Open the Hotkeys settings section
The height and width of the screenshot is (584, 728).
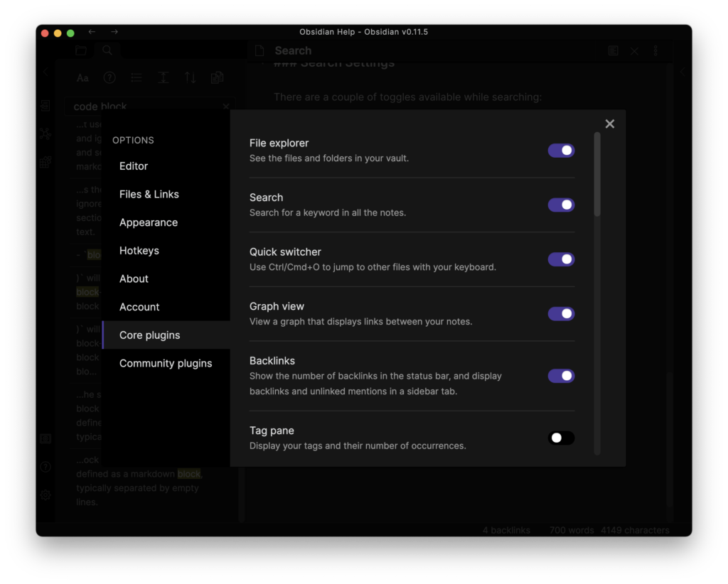(139, 251)
